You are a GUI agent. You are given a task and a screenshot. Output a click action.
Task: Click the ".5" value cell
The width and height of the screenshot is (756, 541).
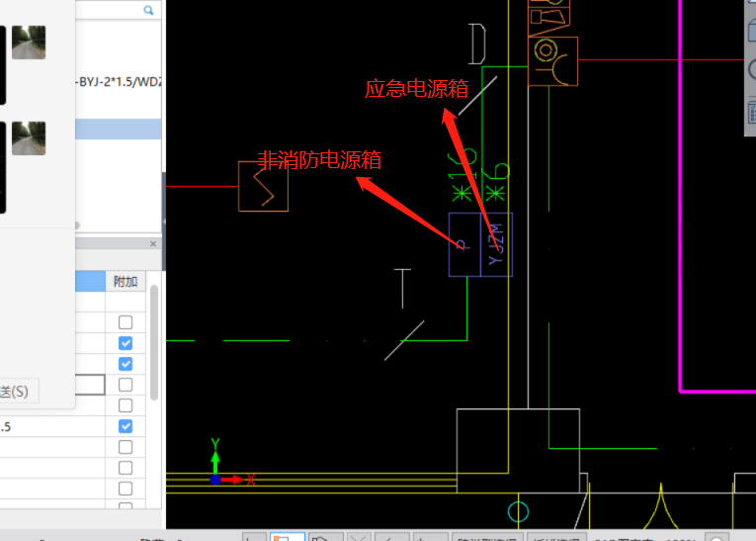click(x=52, y=426)
